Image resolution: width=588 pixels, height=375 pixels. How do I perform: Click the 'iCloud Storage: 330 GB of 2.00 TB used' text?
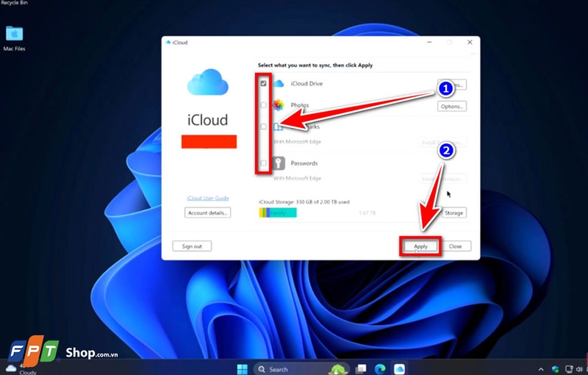(x=304, y=201)
